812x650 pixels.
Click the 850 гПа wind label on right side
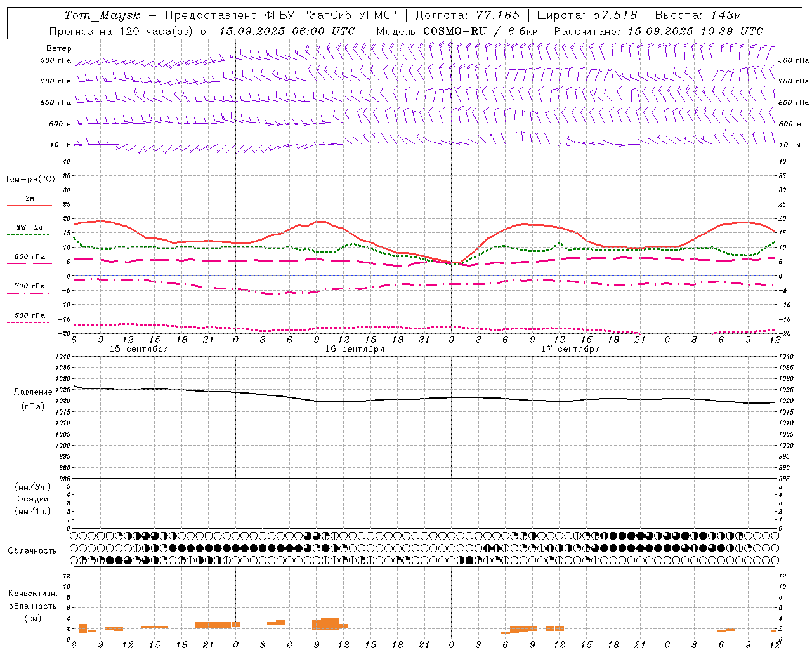tap(794, 102)
